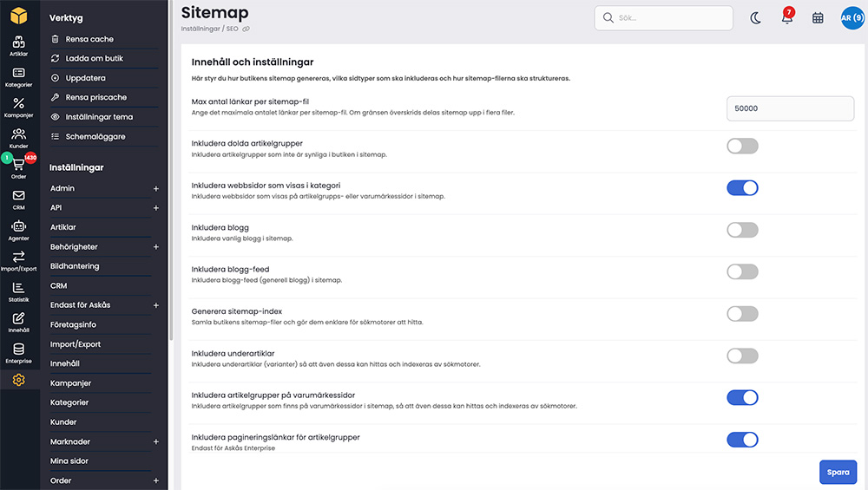The width and height of the screenshot is (868, 490).
Task: Expand the Admin settings section
Action: pos(156,188)
